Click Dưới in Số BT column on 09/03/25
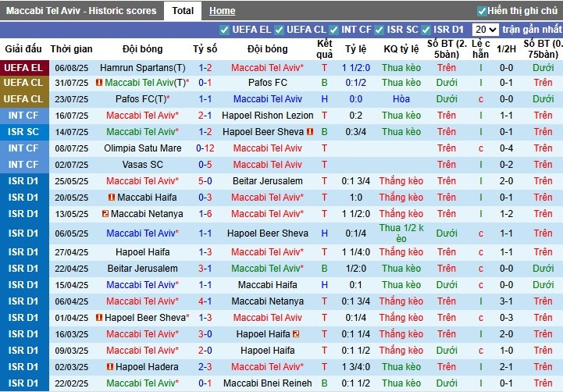The height and width of the screenshot is (392, 563). click(447, 351)
